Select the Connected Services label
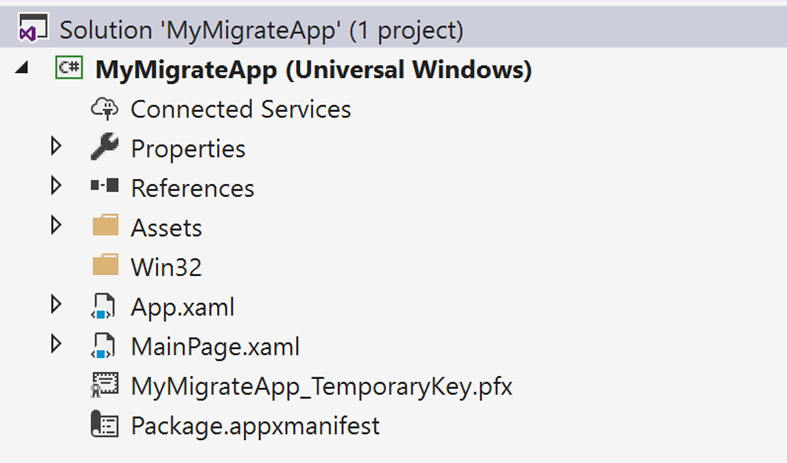Image resolution: width=788 pixels, height=463 pixels. pyautogui.click(x=240, y=109)
